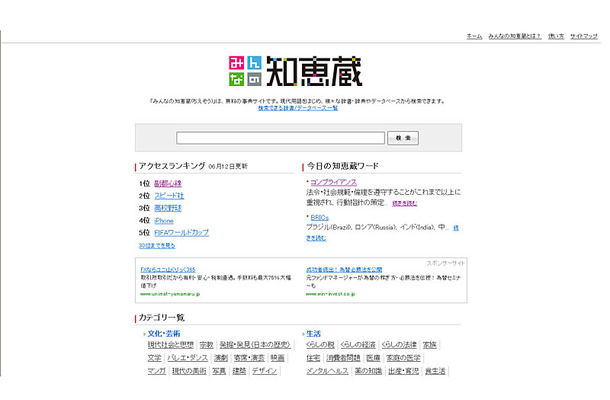Viewport: 610px width, 400px height.
Task: Select the 建築 subcategory
Action: tap(239, 371)
